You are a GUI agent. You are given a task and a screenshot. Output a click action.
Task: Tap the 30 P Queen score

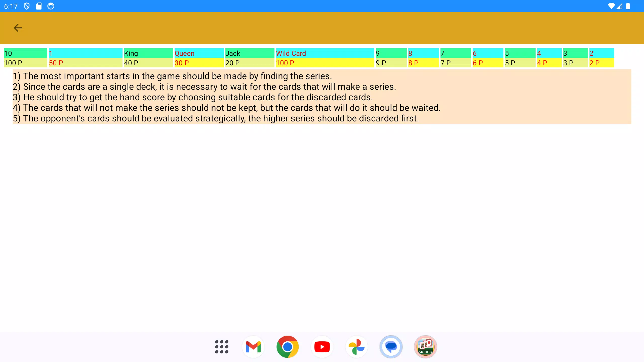coord(199,63)
